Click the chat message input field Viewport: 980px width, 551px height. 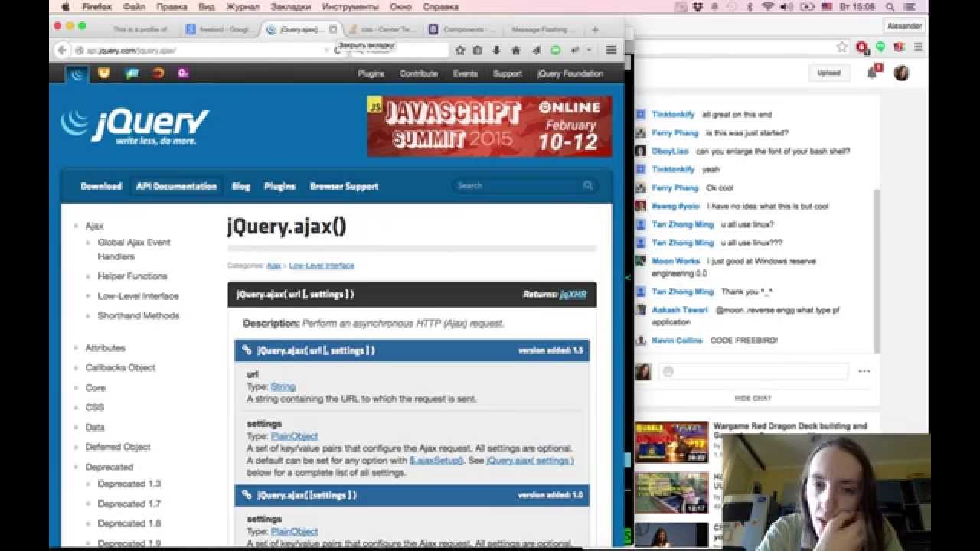753,371
